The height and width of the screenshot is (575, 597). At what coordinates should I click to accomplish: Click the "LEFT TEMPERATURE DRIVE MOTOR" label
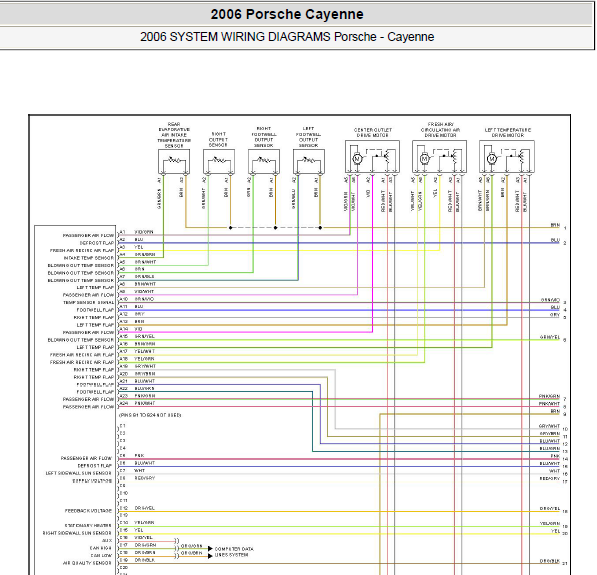[x=508, y=133]
